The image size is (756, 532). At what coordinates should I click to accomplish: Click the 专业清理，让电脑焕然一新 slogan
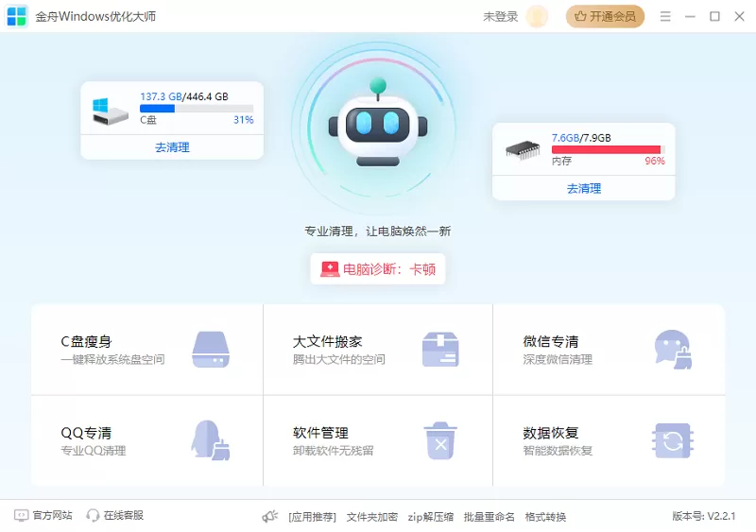(x=377, y=231)
